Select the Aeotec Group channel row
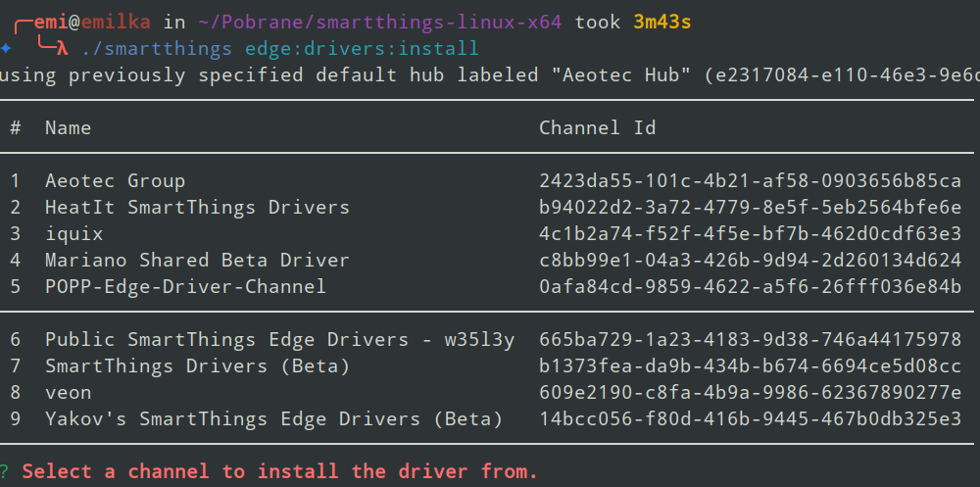The height and width of the screenshot is (487, 980). (115, 181)
